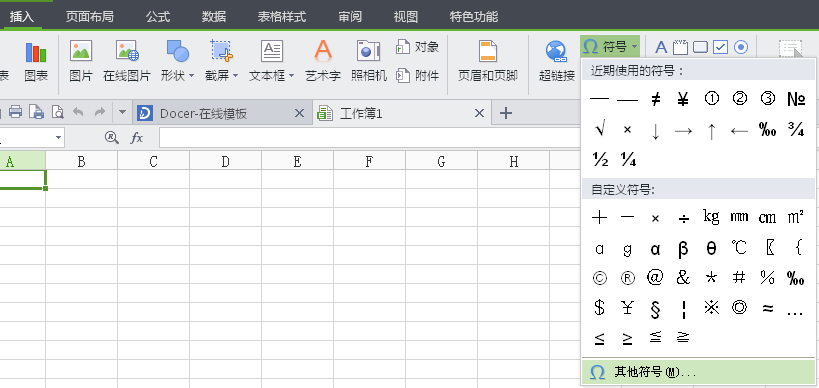Insert the © copyright symbol

pyautogui.click(x=600, y=278)
